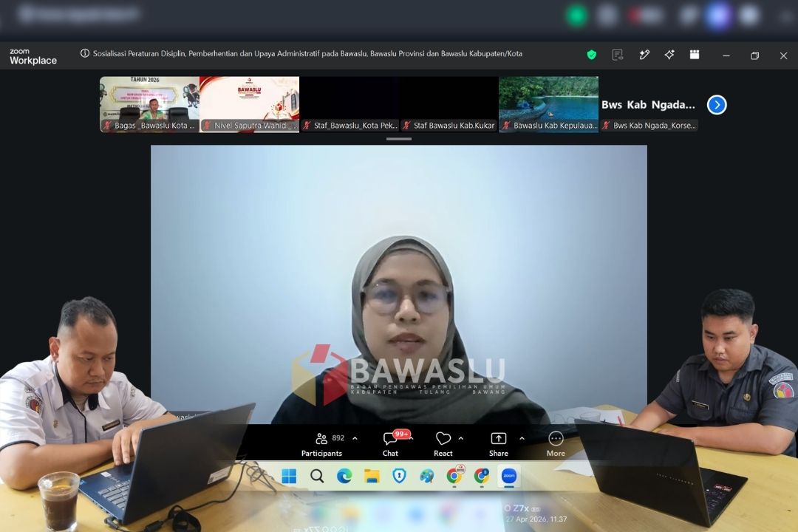
Task: Open the Chat panel
Action: [392, 444]
